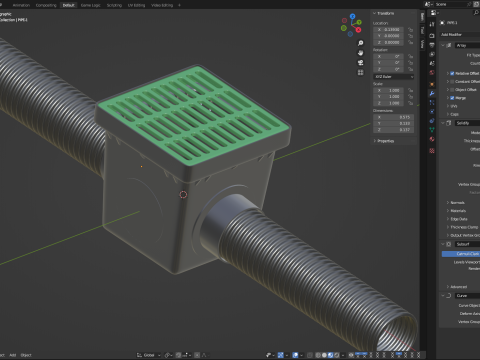Switch to the Compositing workspace tab
480x360 pixels.
[46, 5]
